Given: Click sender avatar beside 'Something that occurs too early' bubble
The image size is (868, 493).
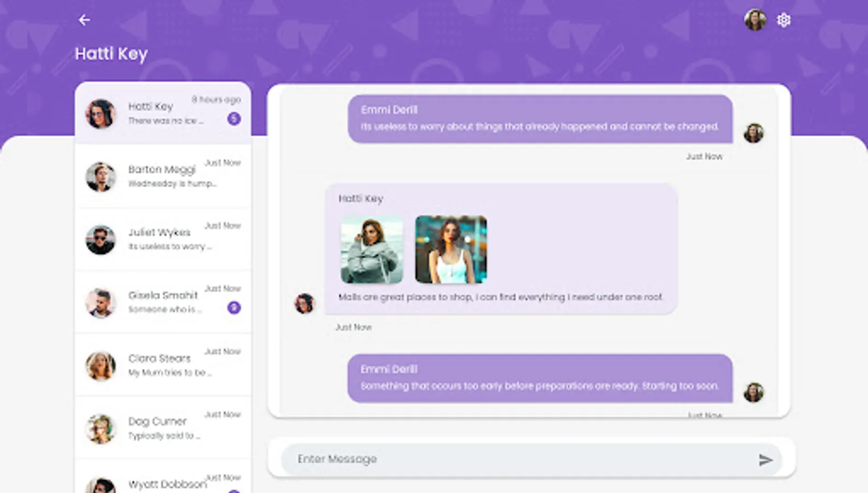Looking at the screenshot, I should (753, 392).
